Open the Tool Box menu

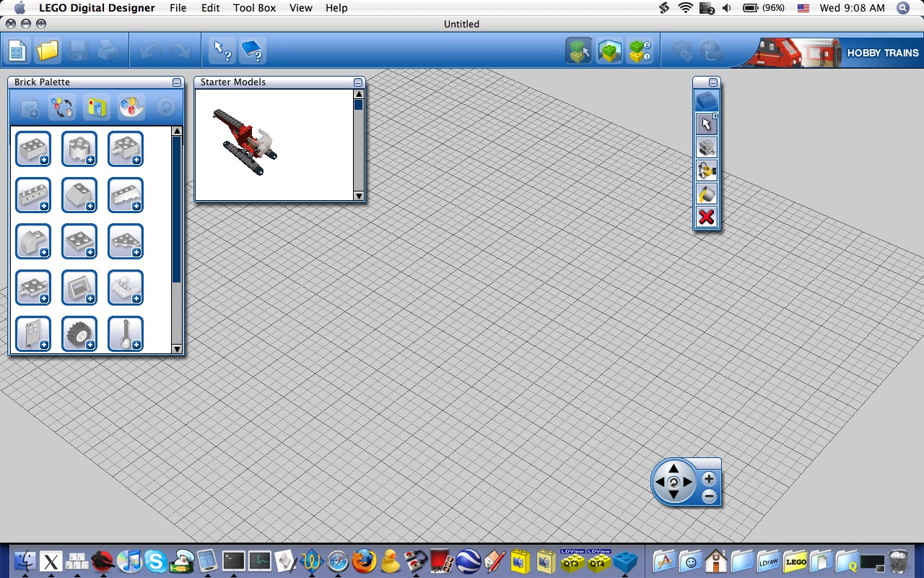pos(254,8)
